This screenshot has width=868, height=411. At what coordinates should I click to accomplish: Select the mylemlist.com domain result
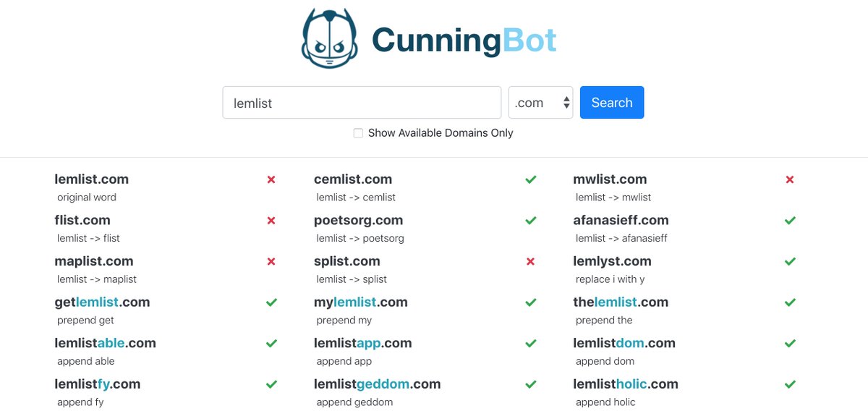[361, 302]
